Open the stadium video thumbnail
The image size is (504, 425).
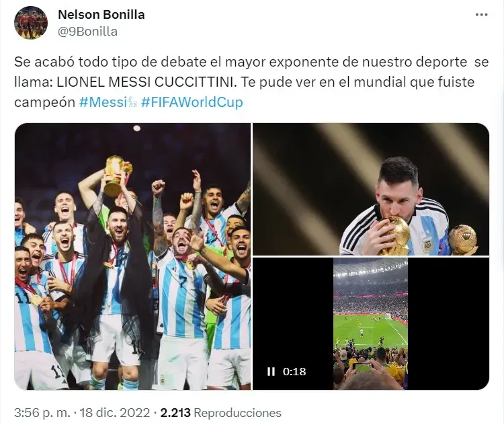(x=371, y=323)
